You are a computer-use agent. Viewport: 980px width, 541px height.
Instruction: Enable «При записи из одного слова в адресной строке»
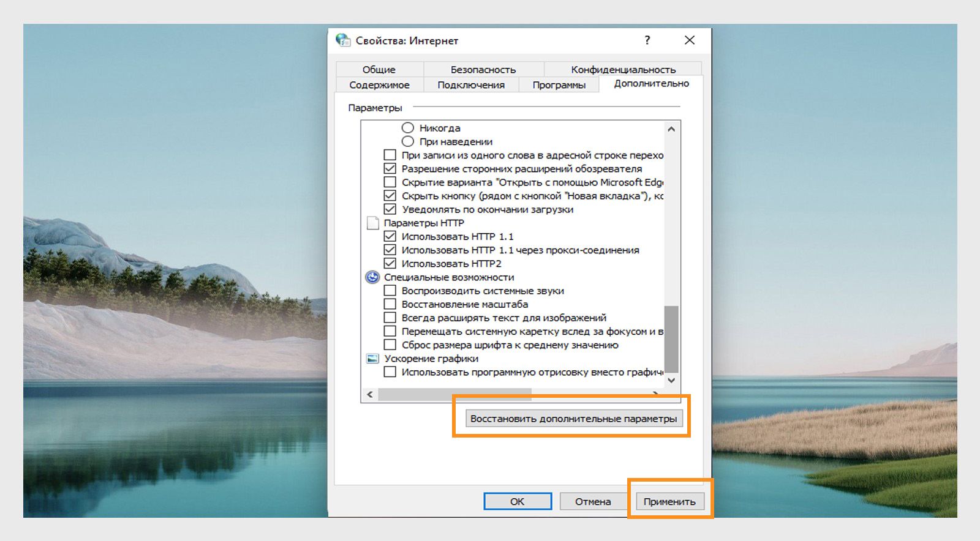tap(390, 155)
